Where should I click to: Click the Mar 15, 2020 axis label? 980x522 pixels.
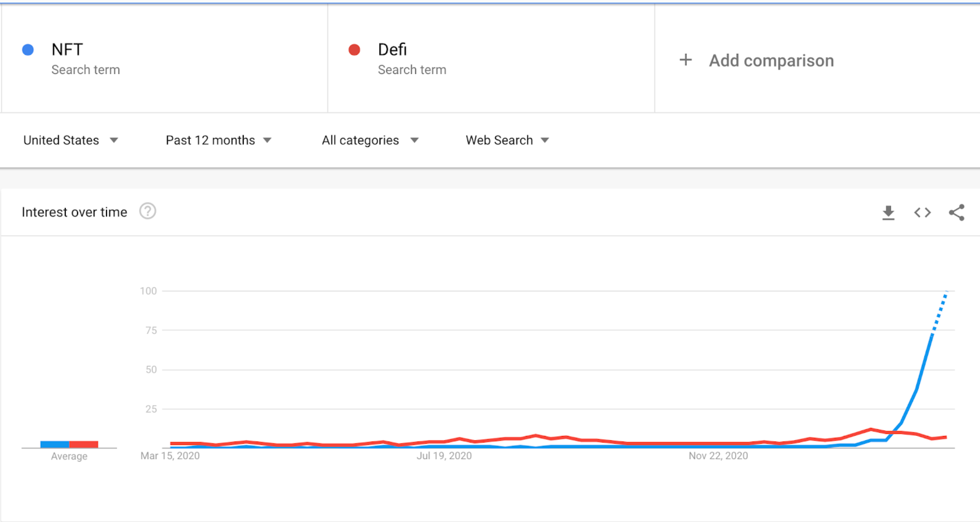pyautogui.click(x=170, y=456)
